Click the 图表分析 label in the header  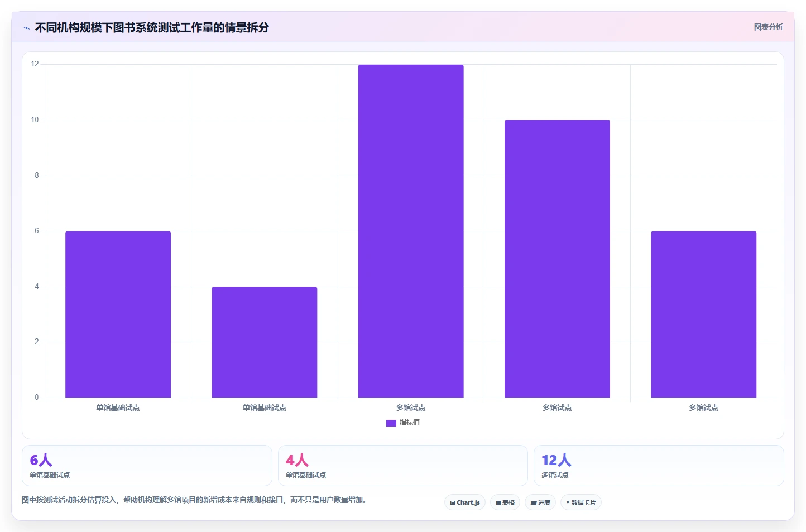768,27
